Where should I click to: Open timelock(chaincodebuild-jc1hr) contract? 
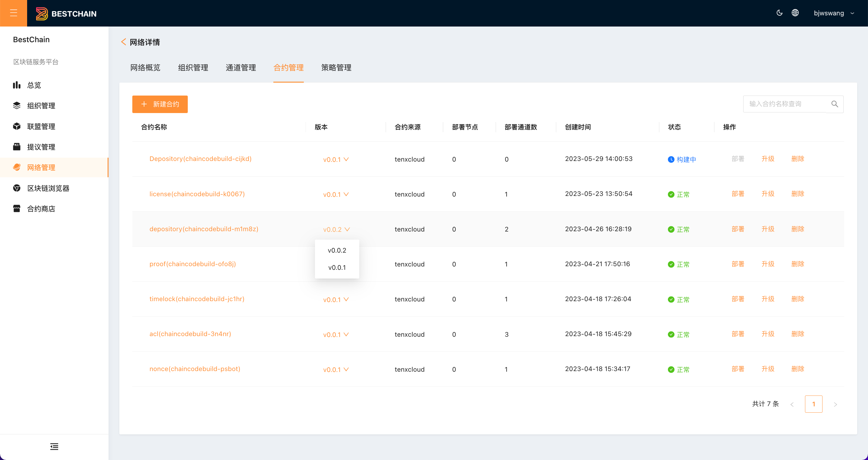(197, 299)
